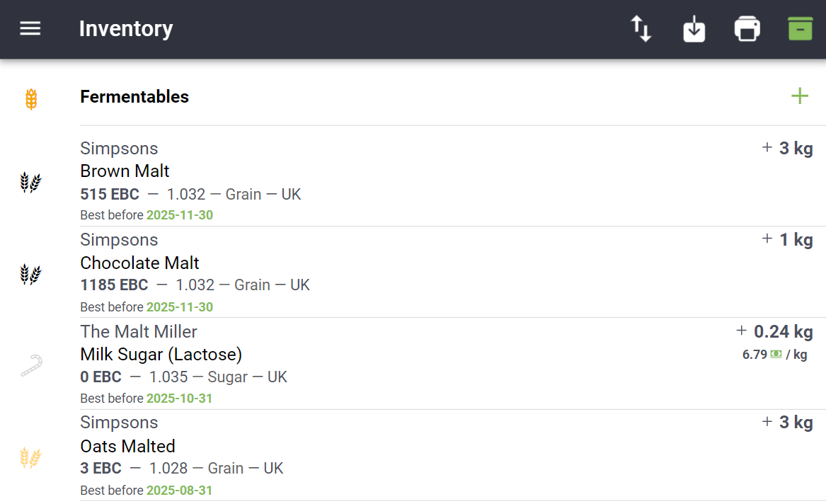The image size is (826, 504).
Task: Click the Oats Malted grain icon
Action: click(30, 457)
